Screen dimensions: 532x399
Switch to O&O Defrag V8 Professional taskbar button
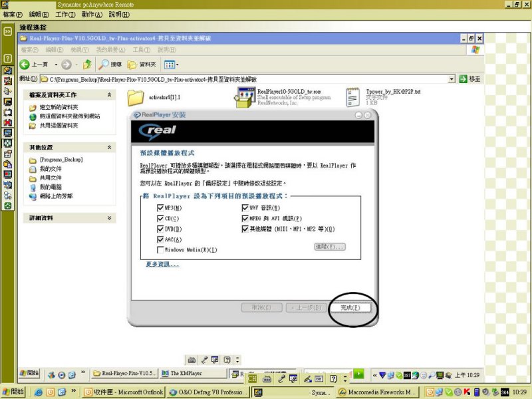coord(208,392)
